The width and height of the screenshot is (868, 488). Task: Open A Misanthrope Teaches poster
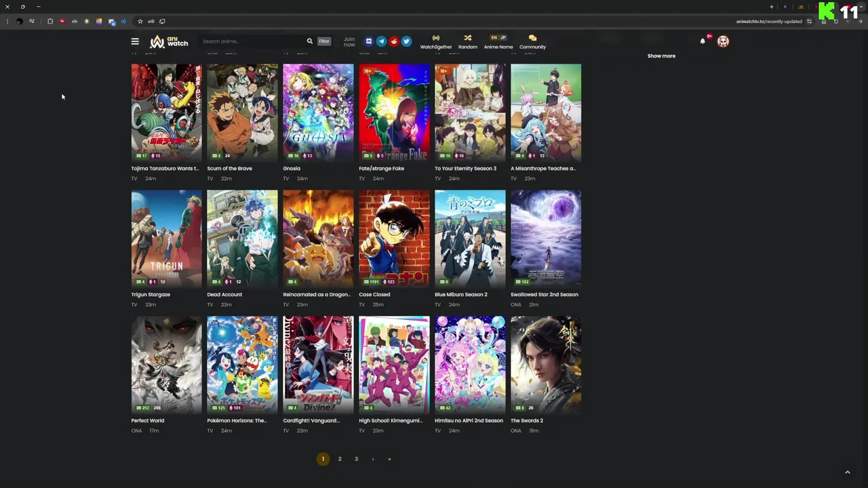[x=546, y=113]
